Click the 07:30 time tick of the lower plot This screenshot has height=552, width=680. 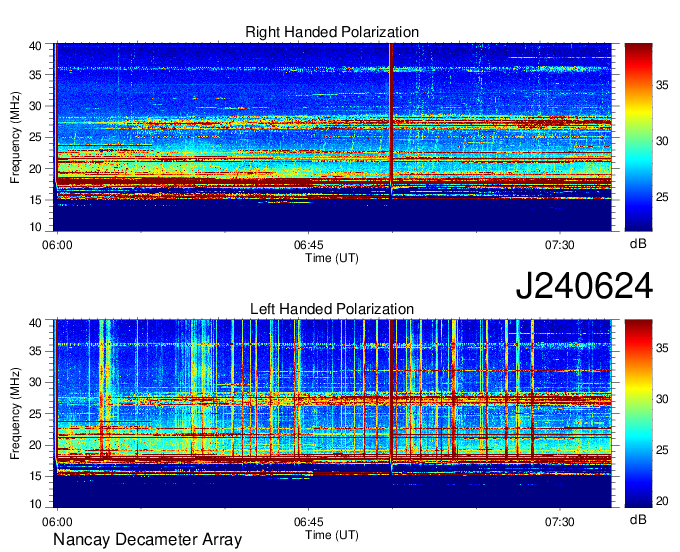559,522
